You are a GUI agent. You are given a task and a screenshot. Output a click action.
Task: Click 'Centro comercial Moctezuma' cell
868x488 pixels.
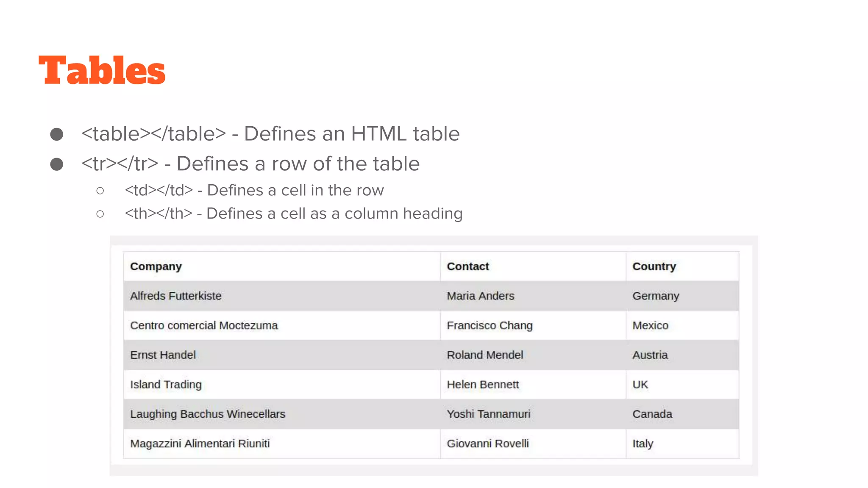point(282,325)
